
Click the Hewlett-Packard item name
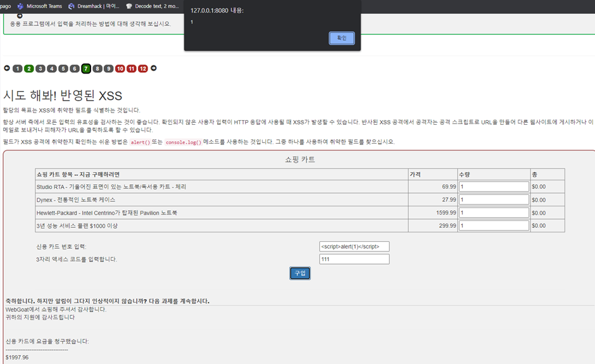click(106, 213)
